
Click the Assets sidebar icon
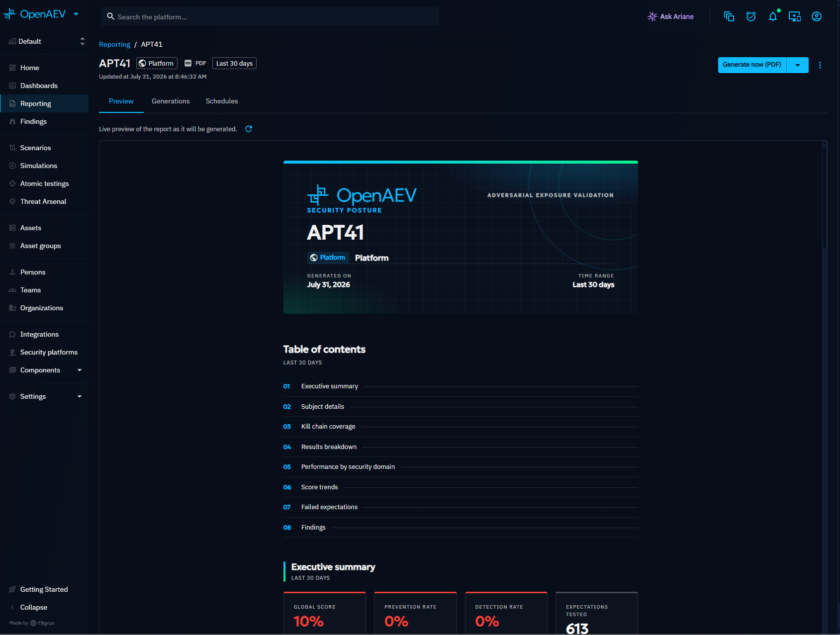click(x=12, y=228)
